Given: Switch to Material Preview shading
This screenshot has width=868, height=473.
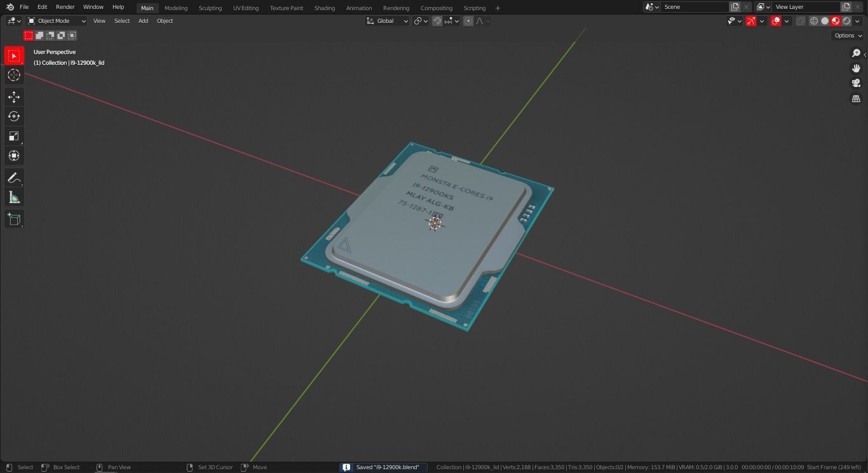Looking at the screenshot, I should [x=836, y=21].
